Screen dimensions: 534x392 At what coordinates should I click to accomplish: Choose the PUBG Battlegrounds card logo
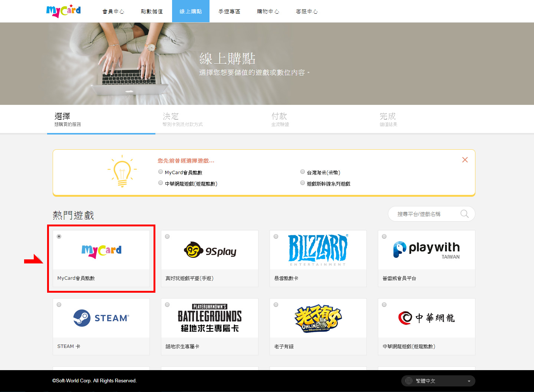click(210, 318)
